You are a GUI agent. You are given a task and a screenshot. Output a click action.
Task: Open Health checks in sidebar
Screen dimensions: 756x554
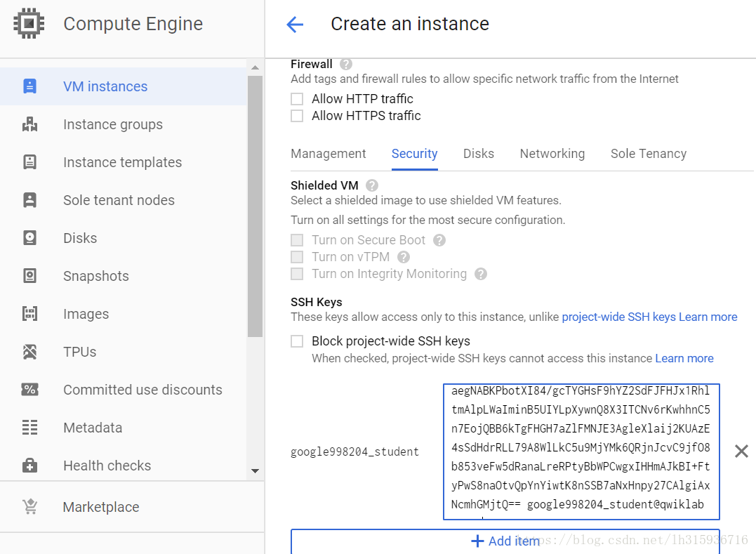107,466
